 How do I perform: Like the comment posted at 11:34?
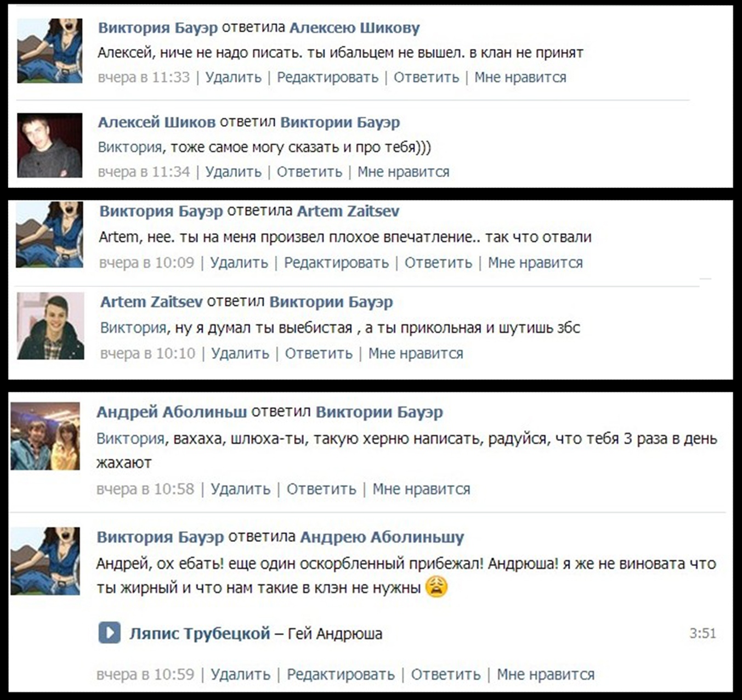[403, 172]
